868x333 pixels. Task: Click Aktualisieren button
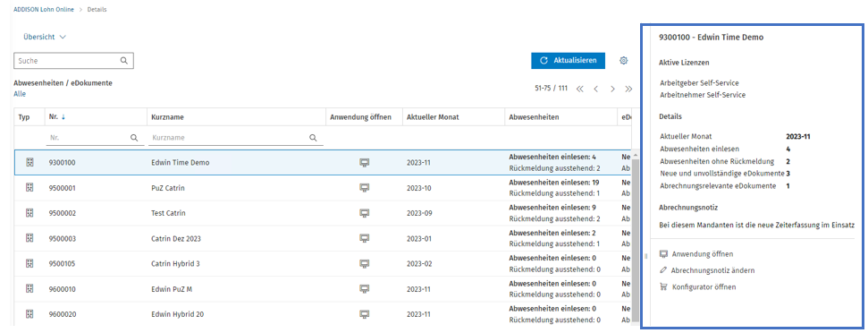[568, 60]
